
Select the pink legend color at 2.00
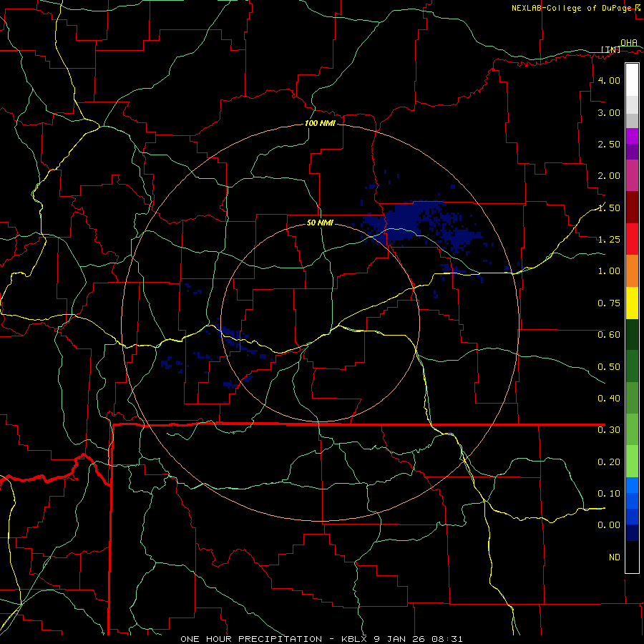632,176
